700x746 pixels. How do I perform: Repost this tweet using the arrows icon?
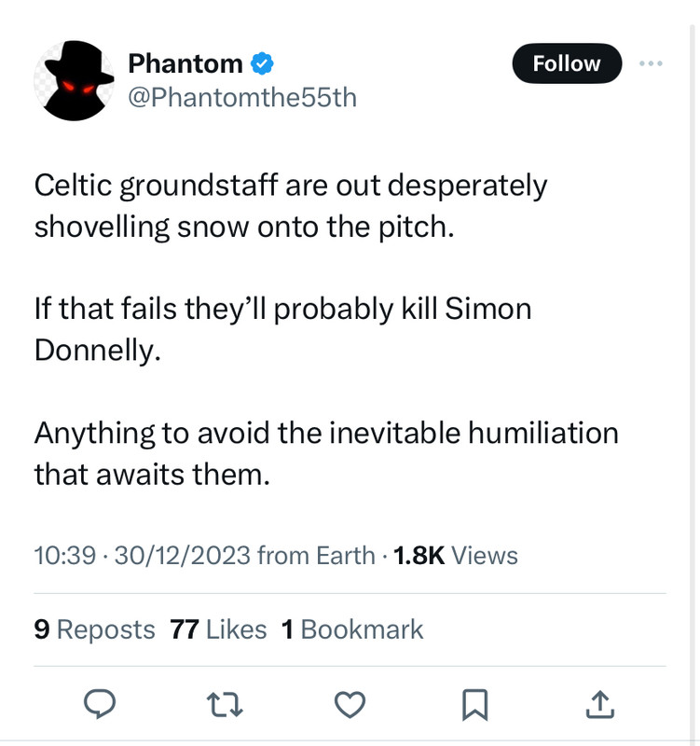[225, 705]
